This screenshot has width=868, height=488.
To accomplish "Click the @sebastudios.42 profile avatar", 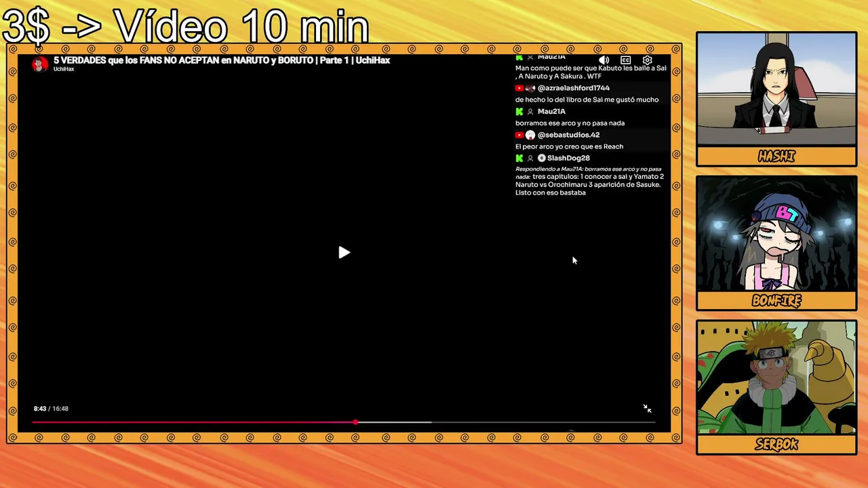I will tap(530, 135).
